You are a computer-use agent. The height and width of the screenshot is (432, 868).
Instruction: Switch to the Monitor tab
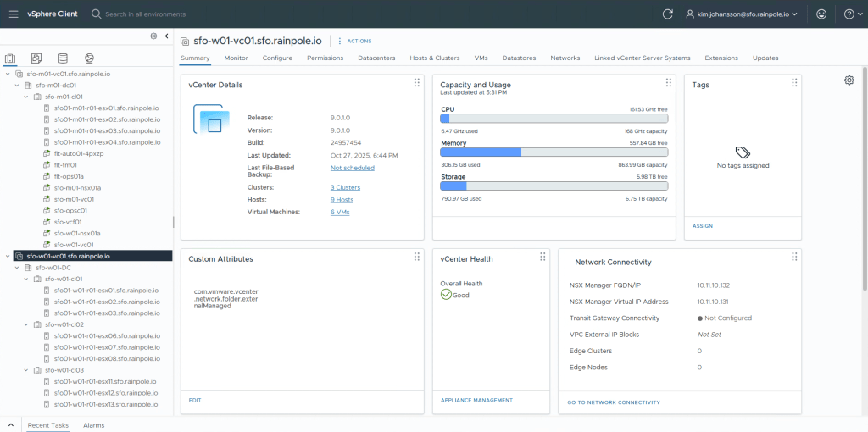(236, 58)
